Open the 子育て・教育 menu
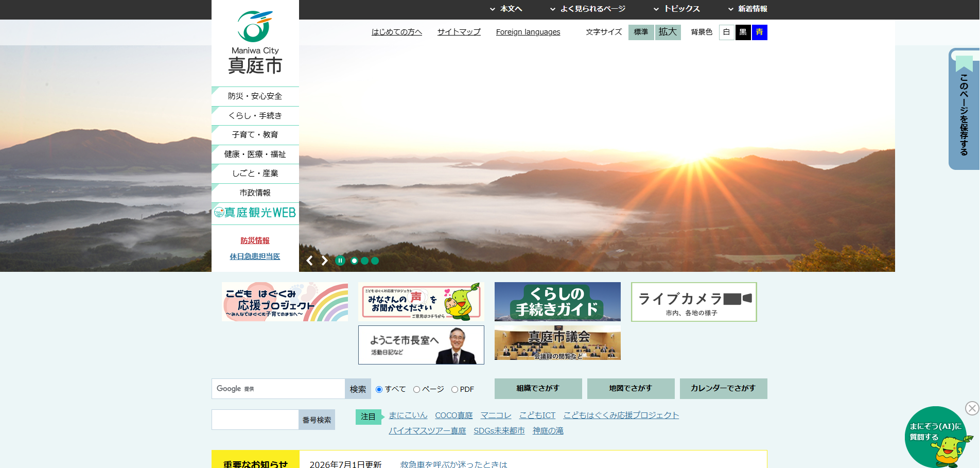 [255, 135]
